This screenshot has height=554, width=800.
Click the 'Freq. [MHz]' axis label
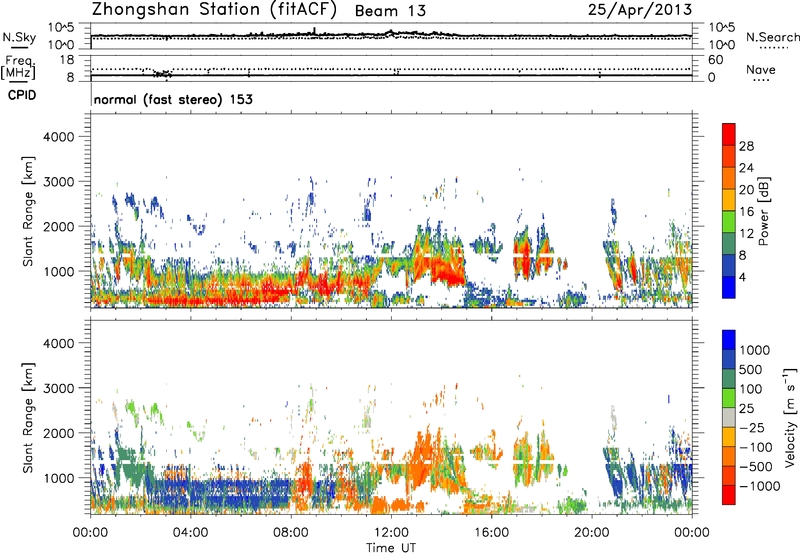[18, 68]
